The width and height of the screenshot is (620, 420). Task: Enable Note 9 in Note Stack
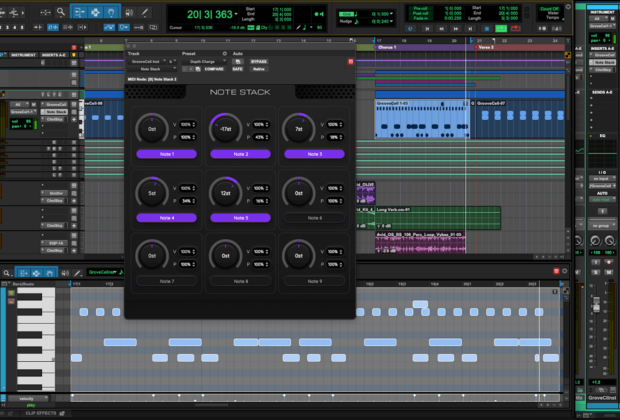(x=314, y=281)
